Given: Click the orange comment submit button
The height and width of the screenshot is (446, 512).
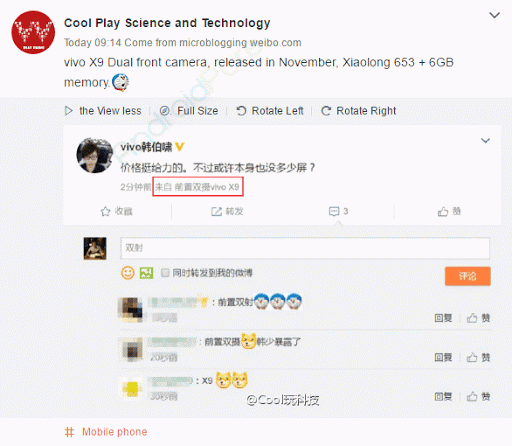Looking at the screenshot, I should 468,276.
